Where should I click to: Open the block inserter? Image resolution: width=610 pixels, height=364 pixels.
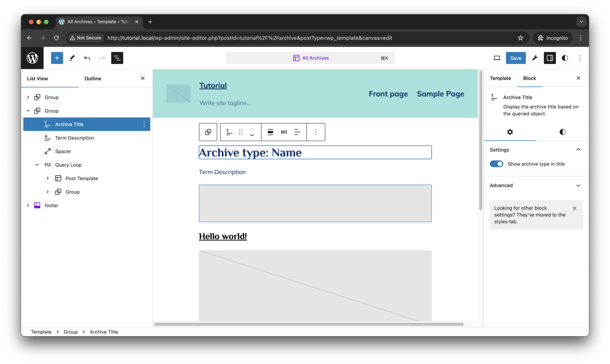pyautogui.click(x=57, y=58)
